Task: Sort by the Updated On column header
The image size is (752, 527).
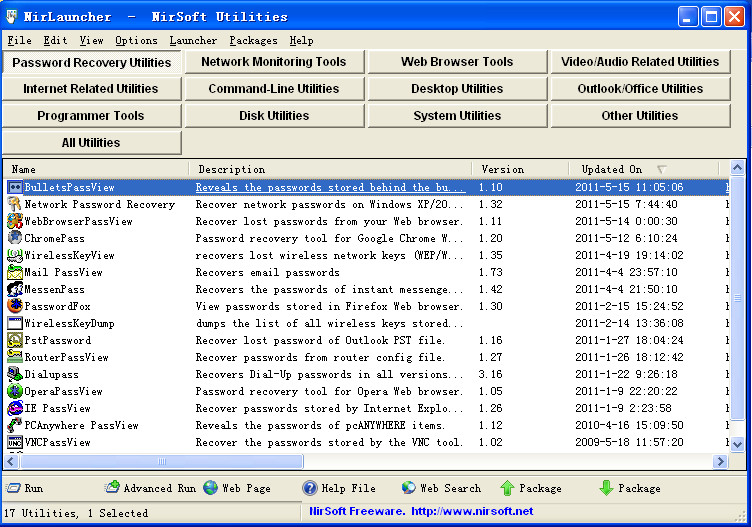Action: [612, 169]
